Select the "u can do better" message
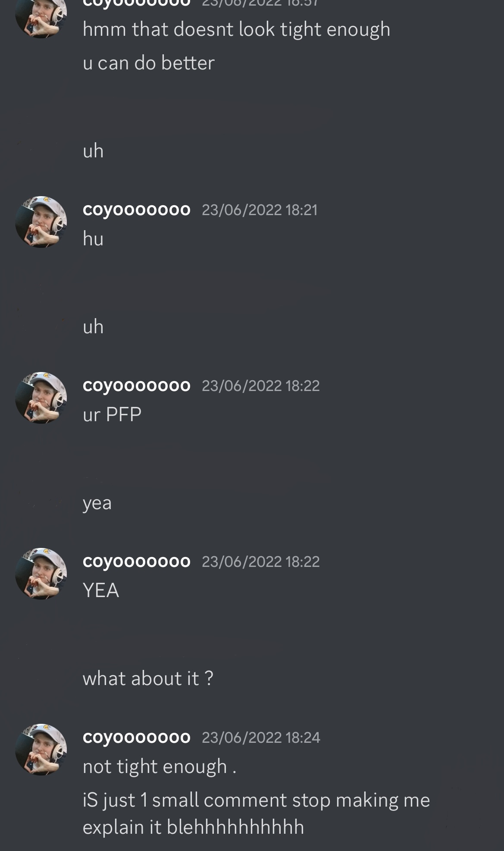The image size is (504, 851). click(148, 63)
